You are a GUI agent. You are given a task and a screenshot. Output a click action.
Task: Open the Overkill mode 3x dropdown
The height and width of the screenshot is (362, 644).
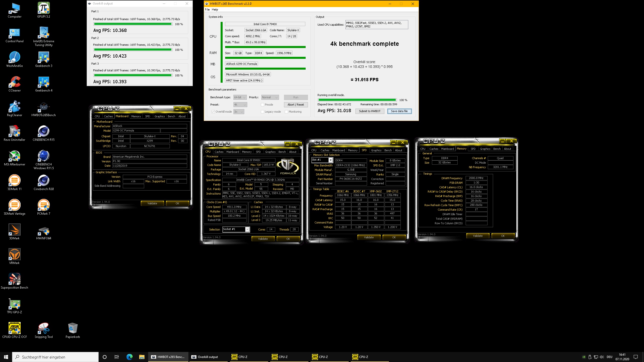tap(239, 112)
